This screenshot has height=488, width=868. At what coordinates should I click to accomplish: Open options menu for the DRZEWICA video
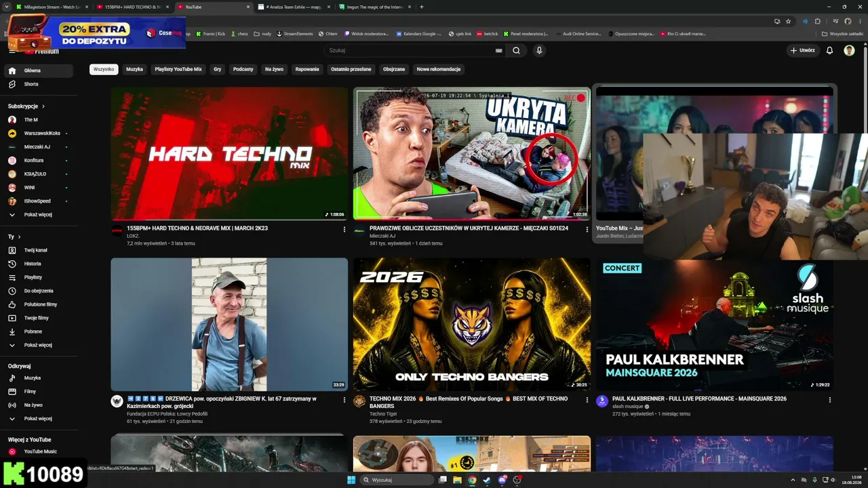[x=344, y=400]
